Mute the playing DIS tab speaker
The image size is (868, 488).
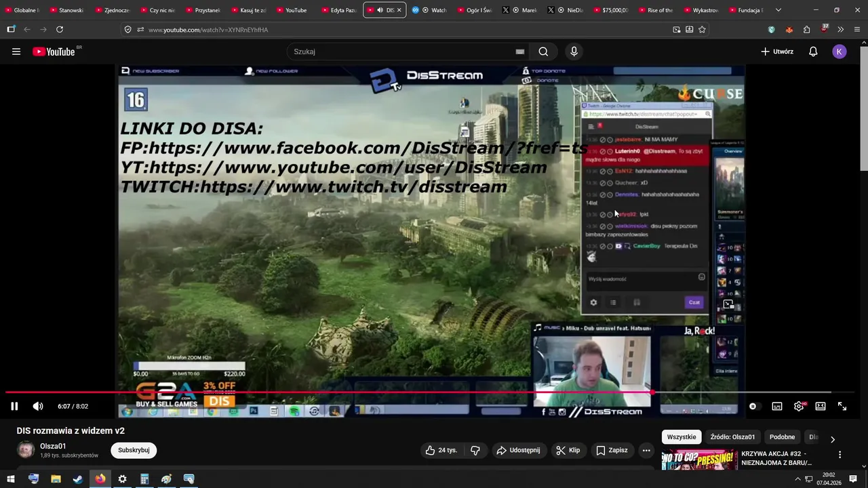pos(380,10)
